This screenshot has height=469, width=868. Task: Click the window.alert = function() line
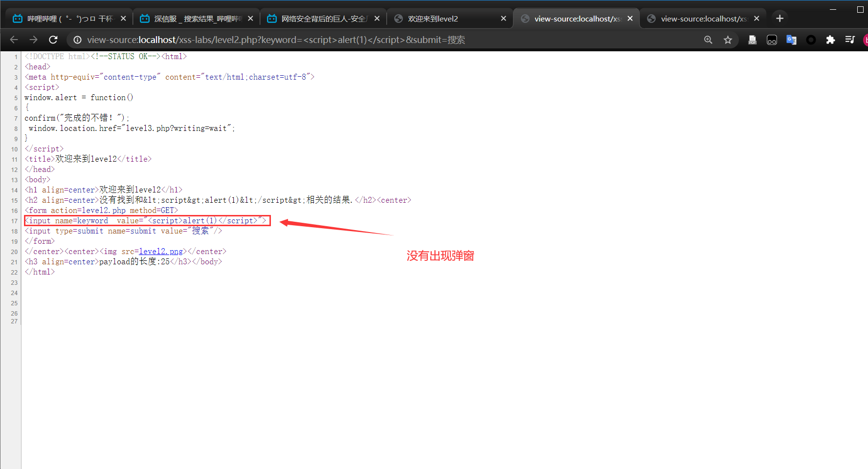79,98
